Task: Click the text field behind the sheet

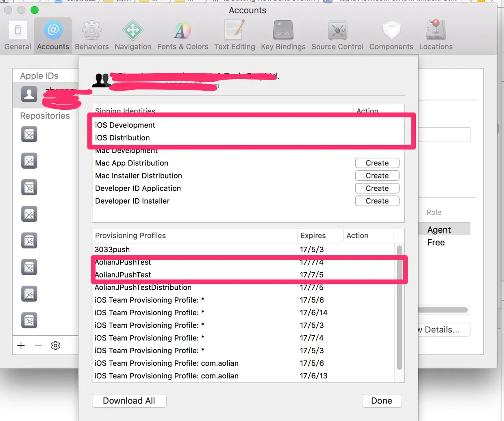Action: pos(444,135)
